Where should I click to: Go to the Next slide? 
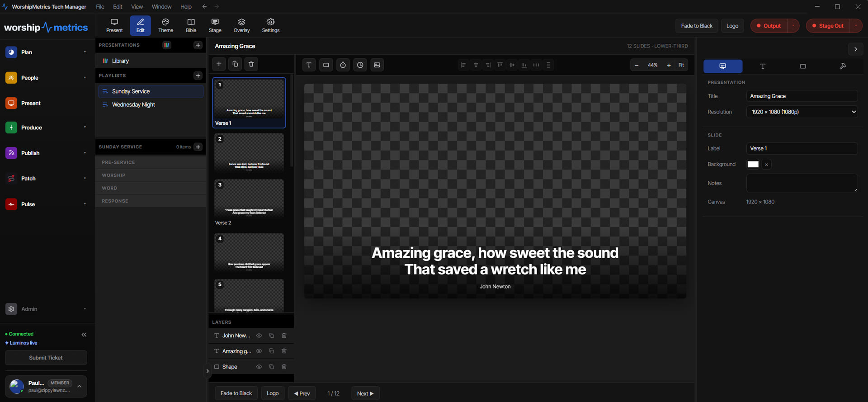[365, 393]
